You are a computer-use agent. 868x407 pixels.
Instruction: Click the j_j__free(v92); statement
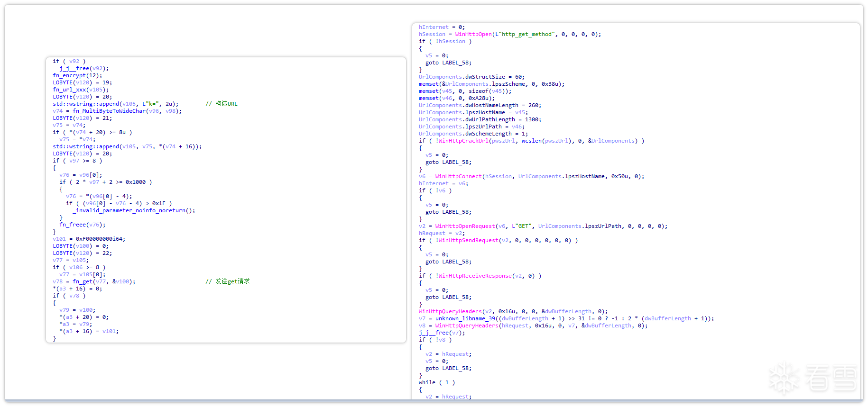(x=84, y=68)
